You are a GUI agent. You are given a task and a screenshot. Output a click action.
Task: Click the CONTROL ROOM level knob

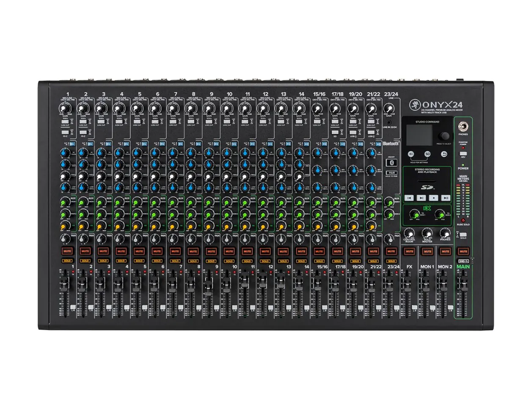pyautogui.click(x=409, y=234)
